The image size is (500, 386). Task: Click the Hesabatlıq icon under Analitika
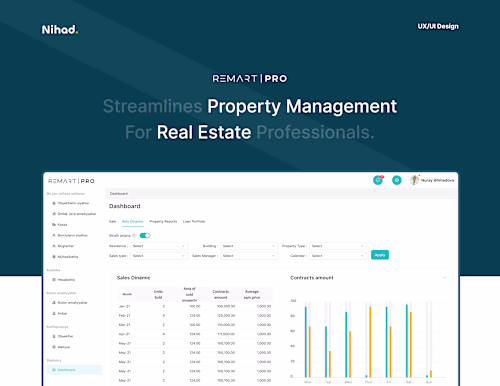point(54,280)
